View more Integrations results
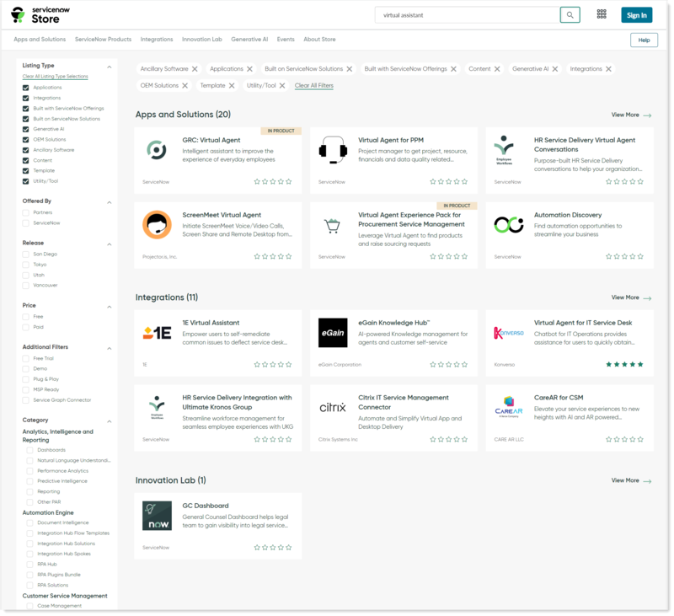This screenshot has height=616, width=674. (631, 297)
